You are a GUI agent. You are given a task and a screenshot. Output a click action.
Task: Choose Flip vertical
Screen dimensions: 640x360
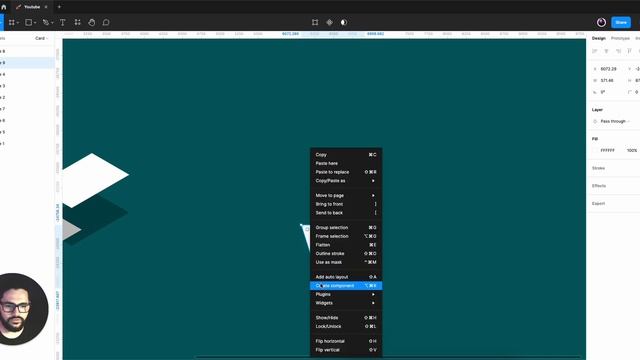pyautogui.click(x=346, y=350)
